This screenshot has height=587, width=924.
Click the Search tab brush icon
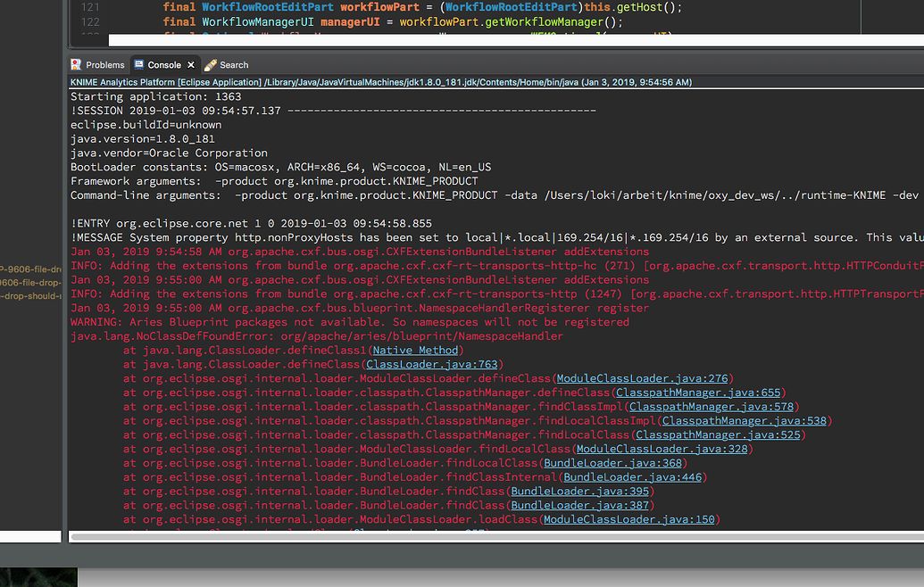point(211,64)
